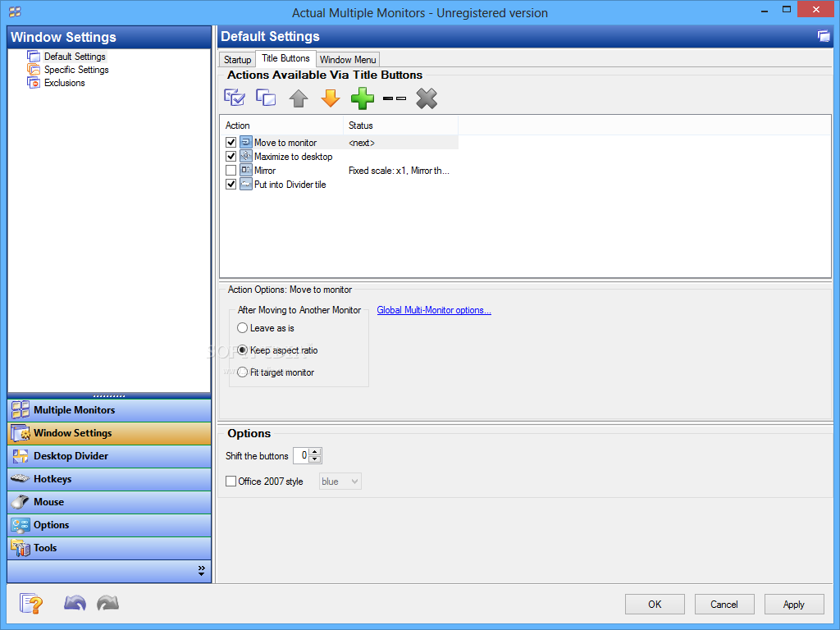Uncheck the Move to monitor action
This screenshot has width=840, height=630.
tap(231, 143)
